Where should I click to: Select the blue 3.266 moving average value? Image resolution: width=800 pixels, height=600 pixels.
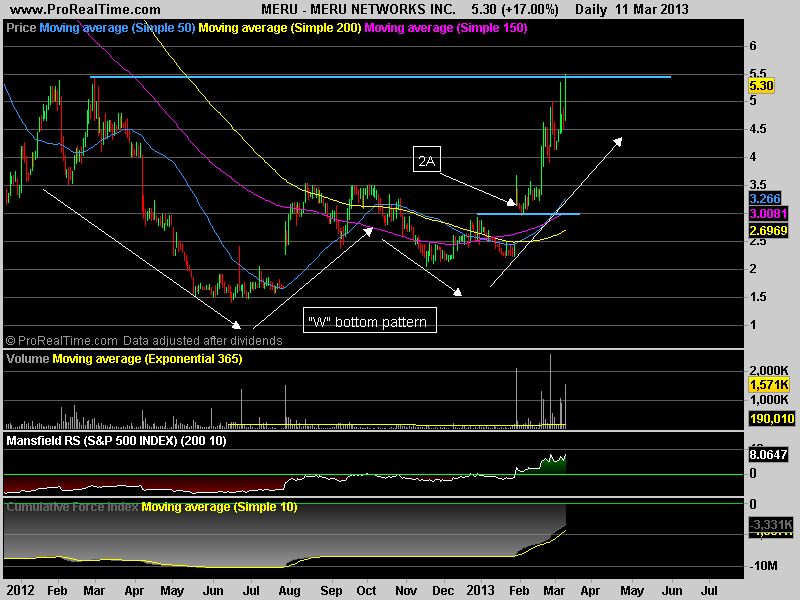pyautogui.click(x=765, y=198)
